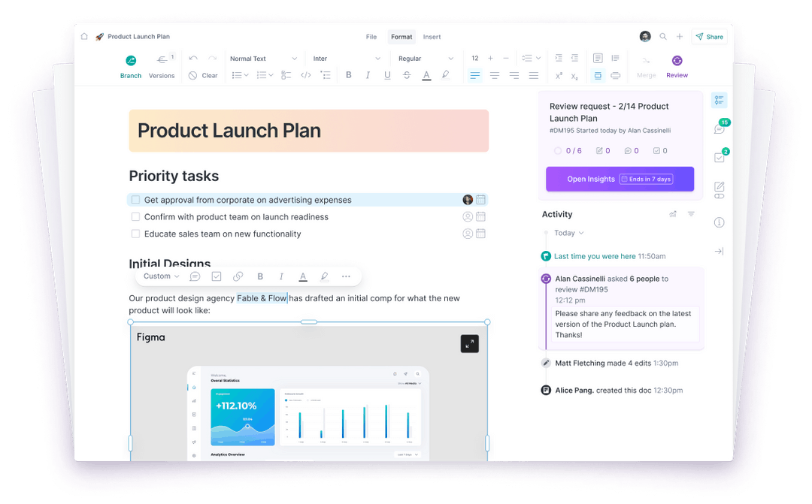Add comment from floating toolbar

[x=195, y=276]
